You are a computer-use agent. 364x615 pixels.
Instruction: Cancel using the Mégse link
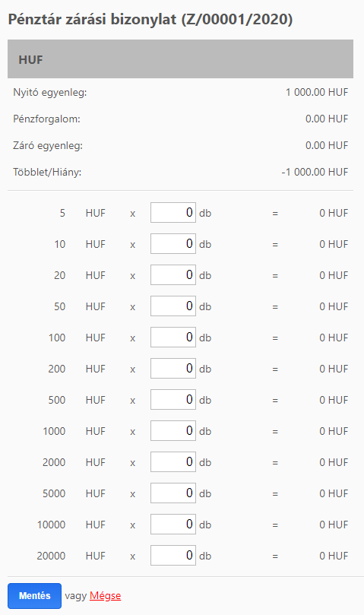[x=105, y=596]
